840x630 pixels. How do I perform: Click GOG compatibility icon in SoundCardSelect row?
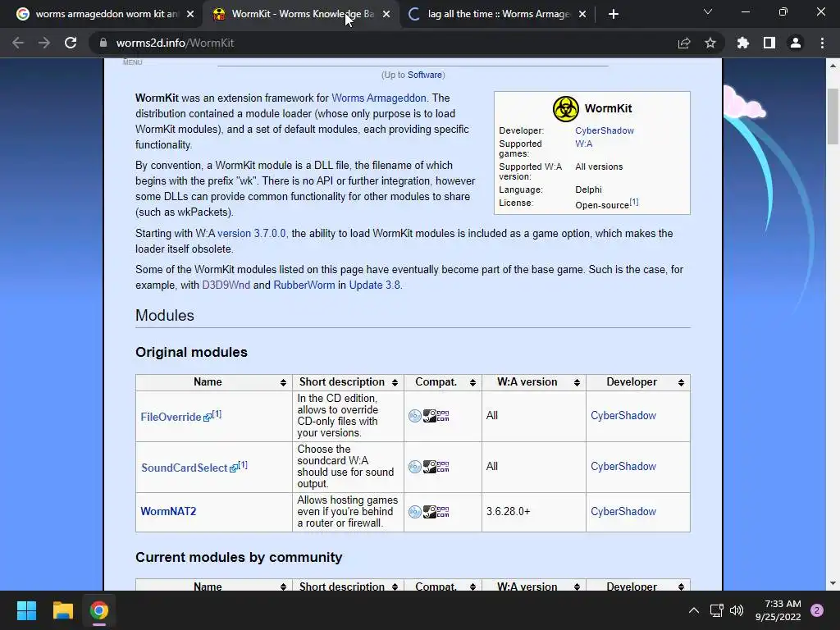(x=443, y=467)
